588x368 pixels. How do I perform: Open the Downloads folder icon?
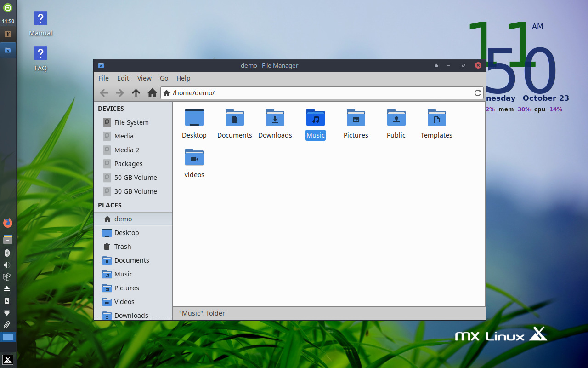click(x=275, y=118)
